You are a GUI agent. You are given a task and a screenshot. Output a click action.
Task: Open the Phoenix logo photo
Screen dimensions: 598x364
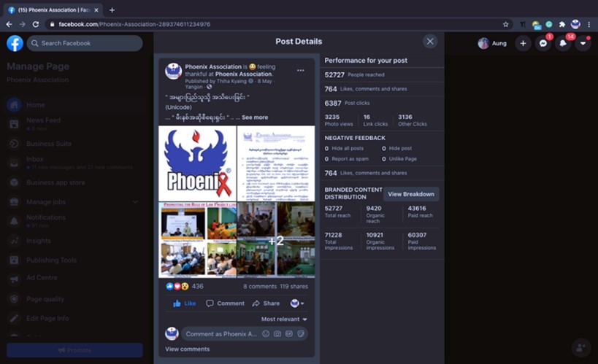tap(198, 163)
